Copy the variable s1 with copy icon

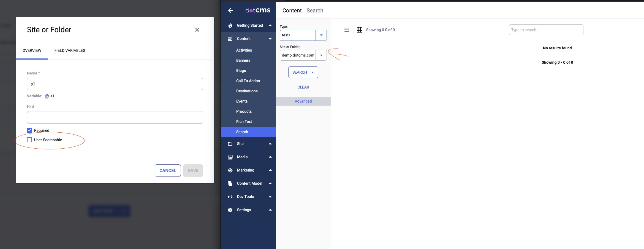(47, 96)
